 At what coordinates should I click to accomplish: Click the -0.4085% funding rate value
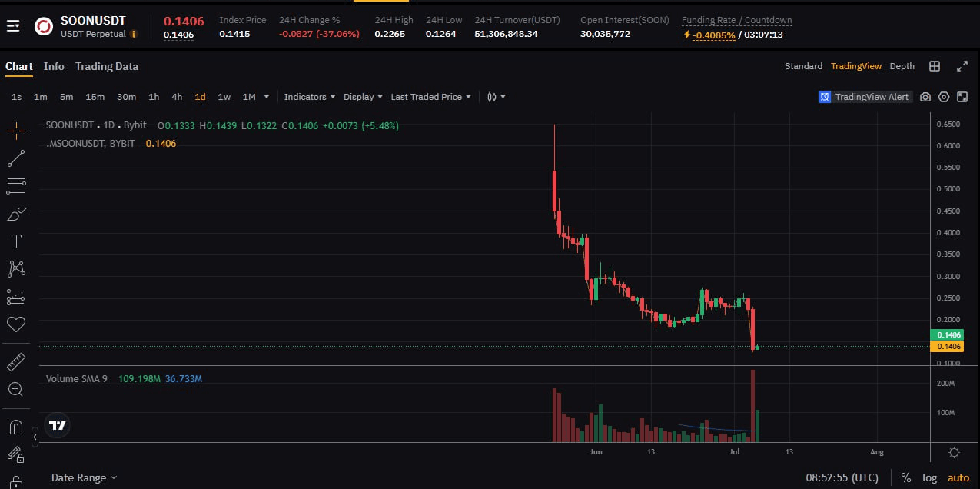[713, 35]
